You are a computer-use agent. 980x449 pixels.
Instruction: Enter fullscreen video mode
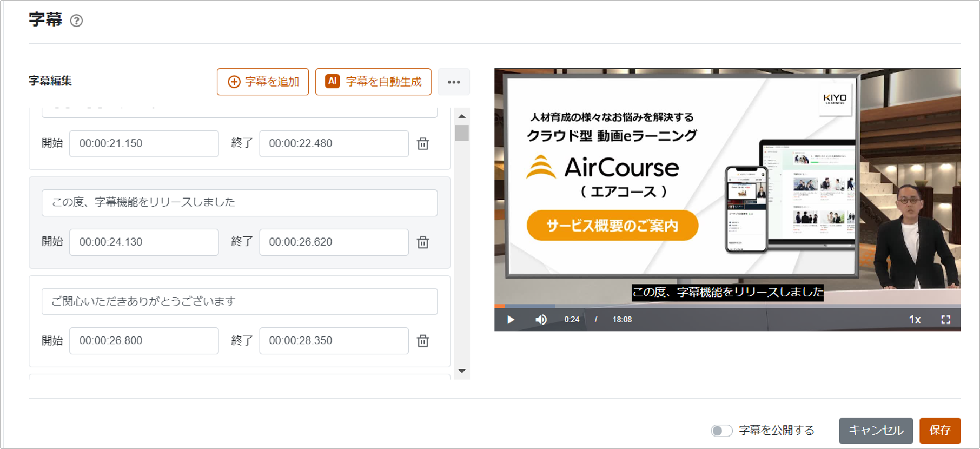945,320
